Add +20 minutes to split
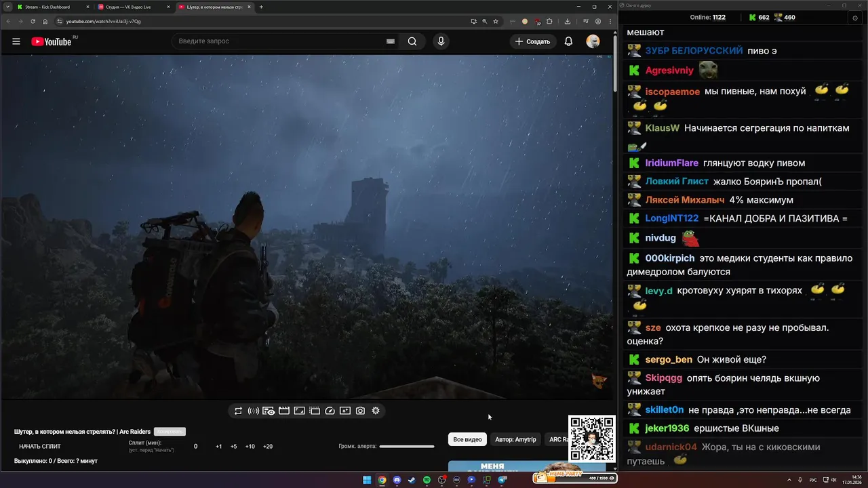This screenshot has width=868, height=488. (268, 447)
